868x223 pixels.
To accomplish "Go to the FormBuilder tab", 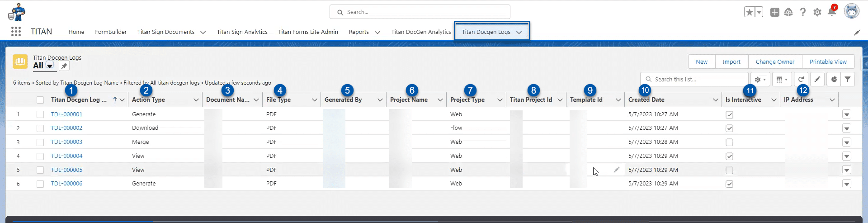I will tap(111, 32).
